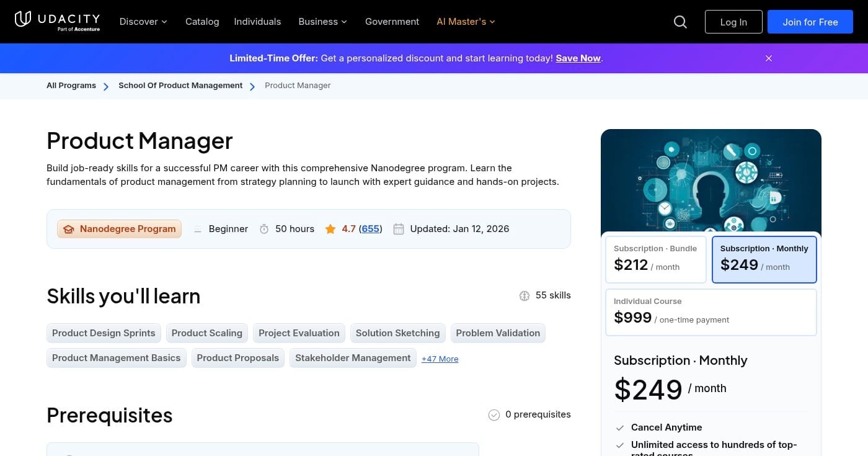Click breadcrumb arrow after School Of Product Management
This screenshot has height=456, width=868.
click(x=252, y=86)
